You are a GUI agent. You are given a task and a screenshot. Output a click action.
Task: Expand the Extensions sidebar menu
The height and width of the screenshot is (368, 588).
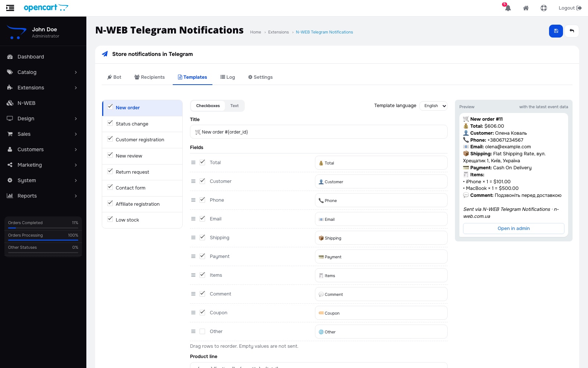point(43,88)
